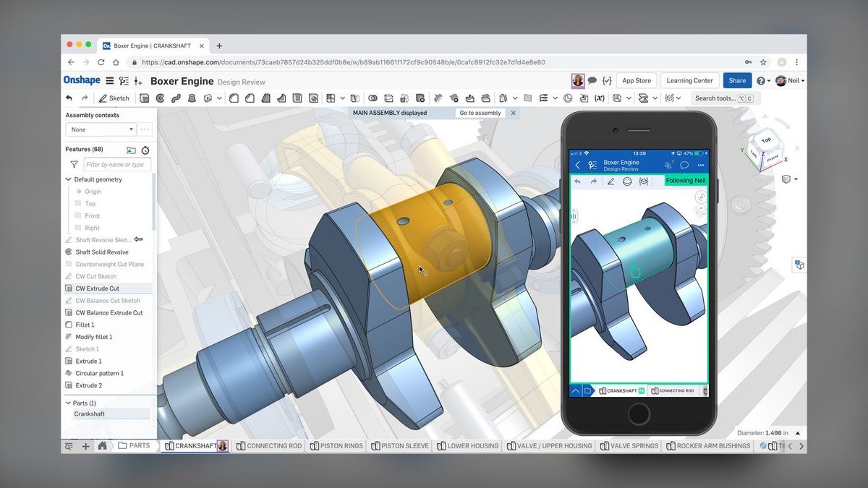The width and height of the screenshot is (868, 488).
Task: Open the sheet metal tools dropdown
Action: tap(655, 98)
